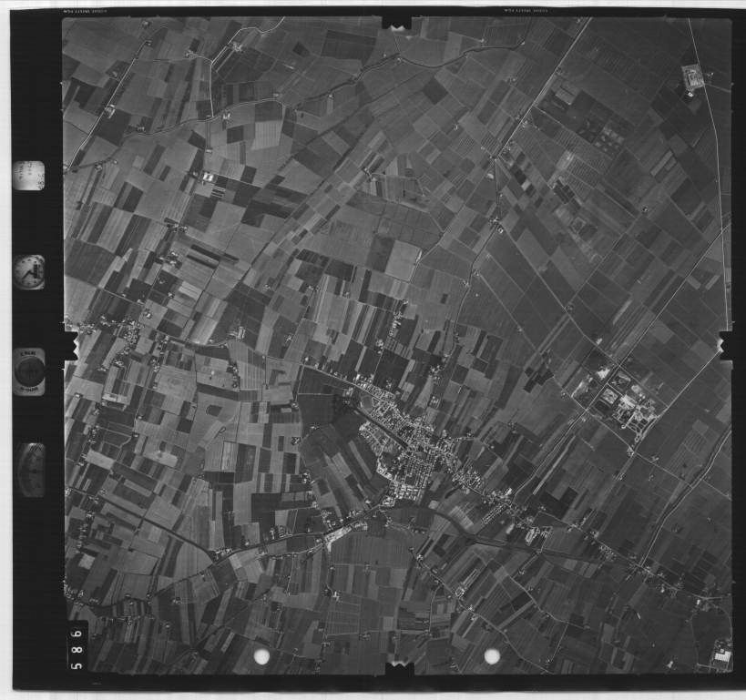This screenshot has height=700, width=746.
Task: Click the topmost bright data card in margin
Action: 28,175
